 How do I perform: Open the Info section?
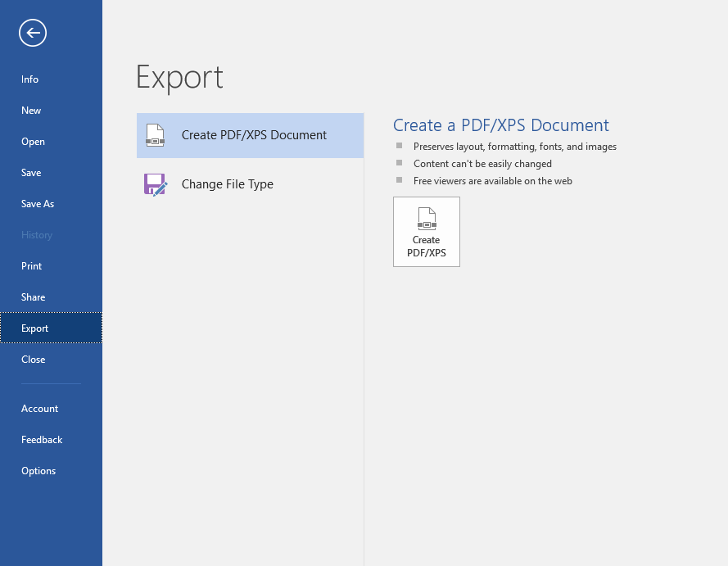29,79
